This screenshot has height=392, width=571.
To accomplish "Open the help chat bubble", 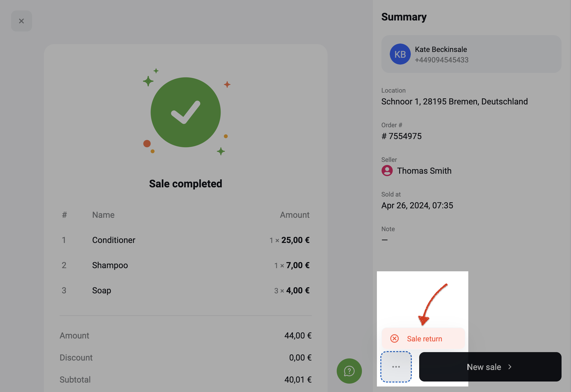I will pos(349,371).
